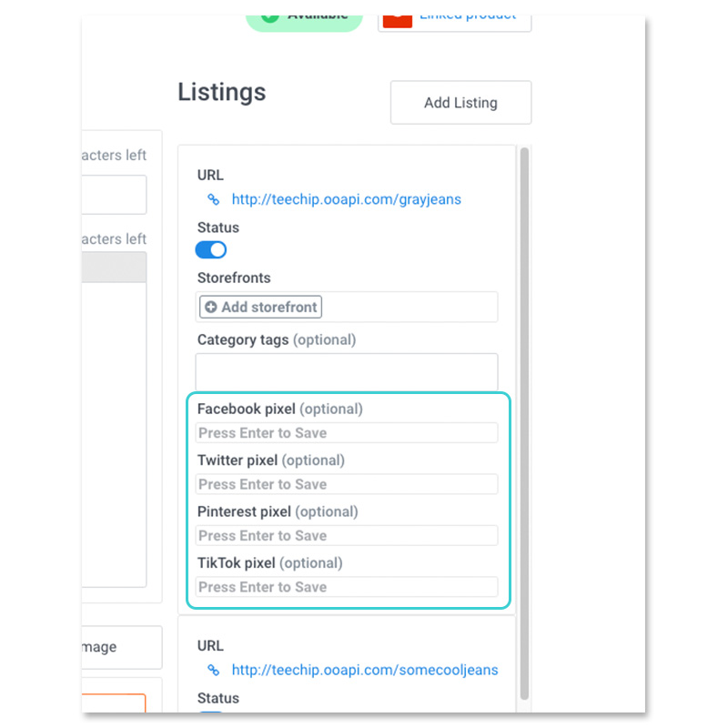728x728 pixels.
Task: Click the TikTok pixel (optional) label
Action: (x=270, y=563)
